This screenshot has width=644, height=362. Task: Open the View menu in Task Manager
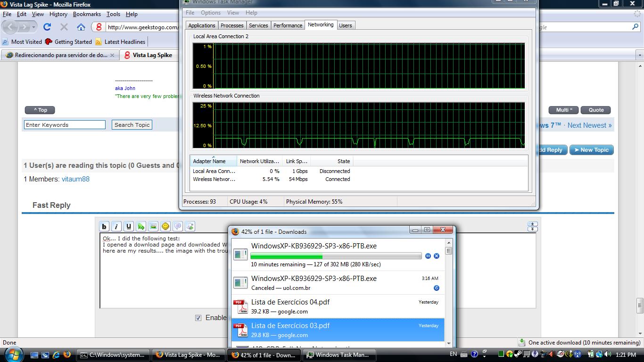233,13
